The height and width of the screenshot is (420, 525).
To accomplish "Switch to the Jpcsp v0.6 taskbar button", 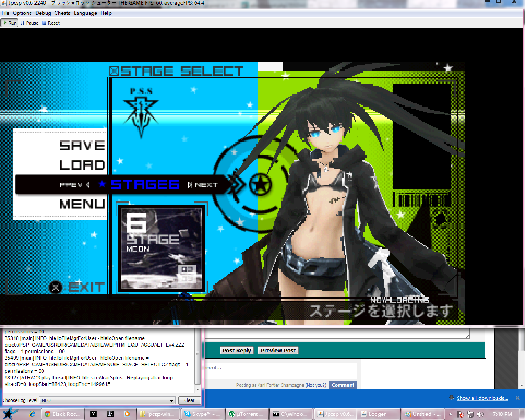I will 336,414.
